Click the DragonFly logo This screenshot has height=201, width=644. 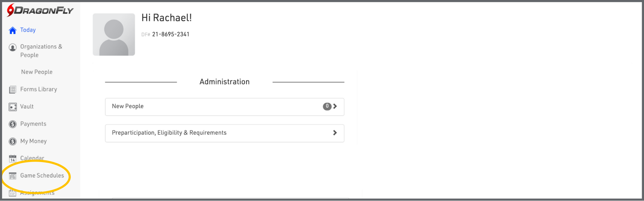point(40,10)
